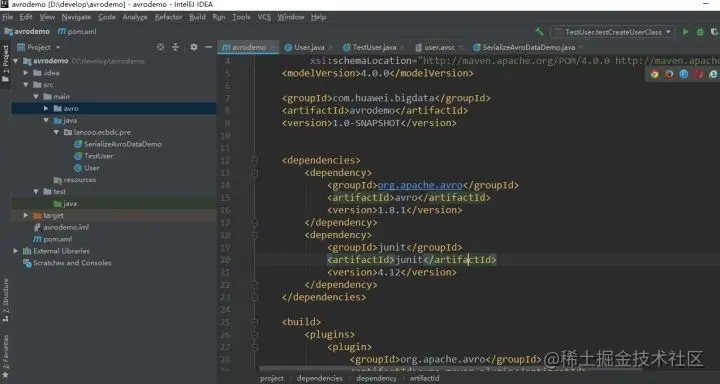Image resolution: width=720 pixels, height=384 pixels.
Task: Click 'dependency' in bottom breadcrumb bar
Action: tap(376, 378)
